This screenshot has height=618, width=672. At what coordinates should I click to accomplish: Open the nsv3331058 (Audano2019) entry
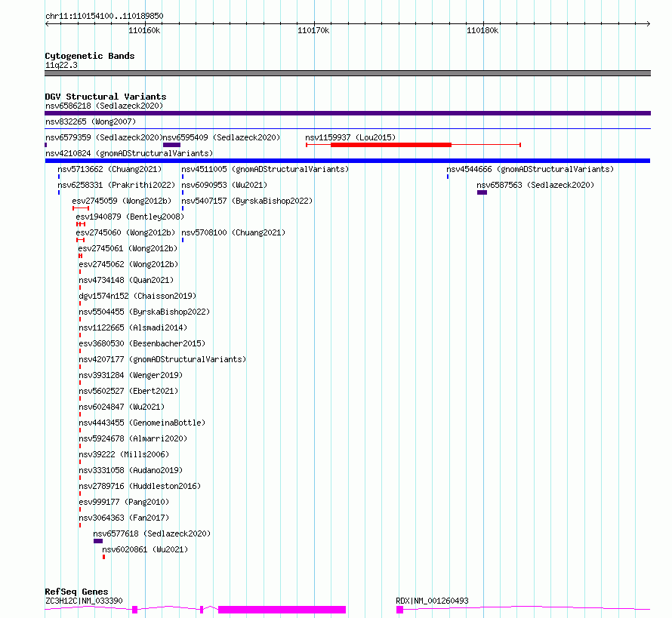tap(131, 470)
